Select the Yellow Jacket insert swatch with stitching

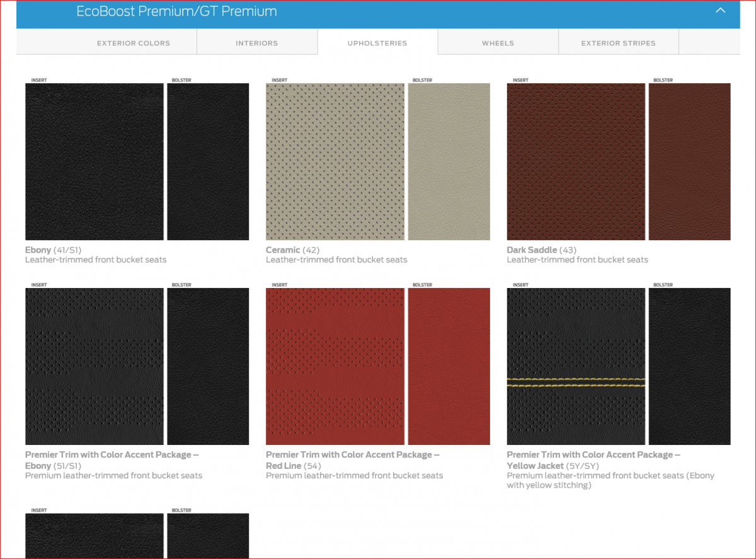(x=576, y=367)
